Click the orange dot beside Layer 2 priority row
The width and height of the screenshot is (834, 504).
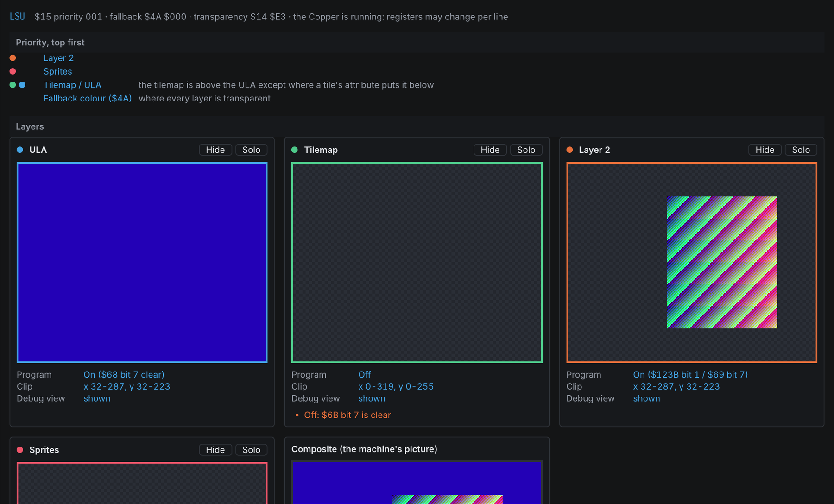(13, 58)
